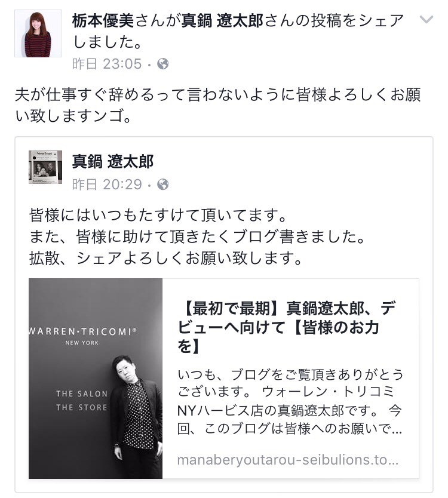Open the Warren Tricomi blog preview image
Image resolution: width=448 pixels, height=498 pixels.
[x=96, y=378]
